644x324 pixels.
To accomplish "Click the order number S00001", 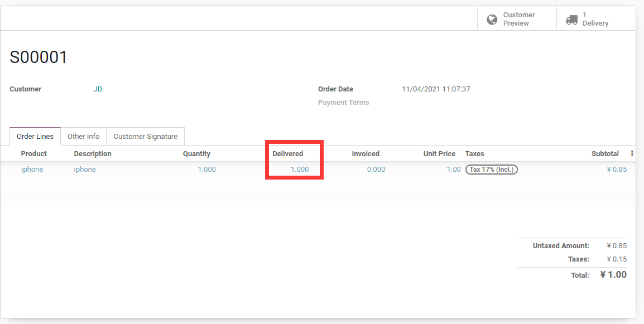I will 38,57.
